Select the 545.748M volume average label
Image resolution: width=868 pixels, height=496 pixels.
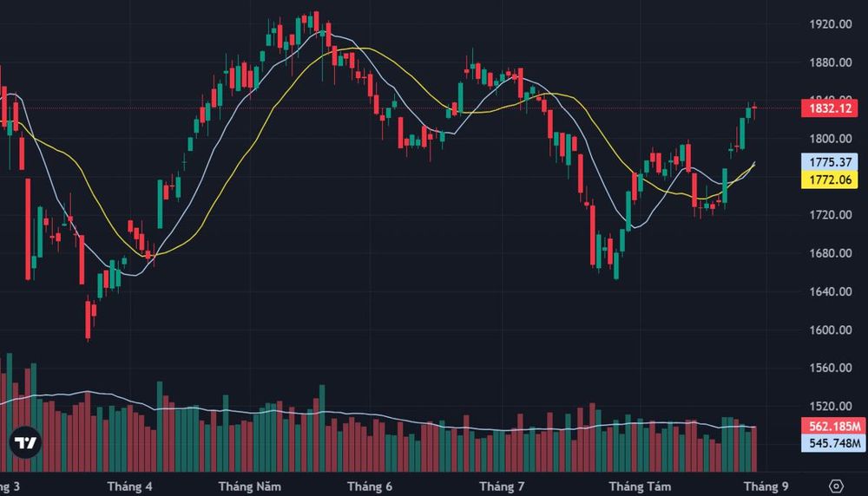[833, 443]
